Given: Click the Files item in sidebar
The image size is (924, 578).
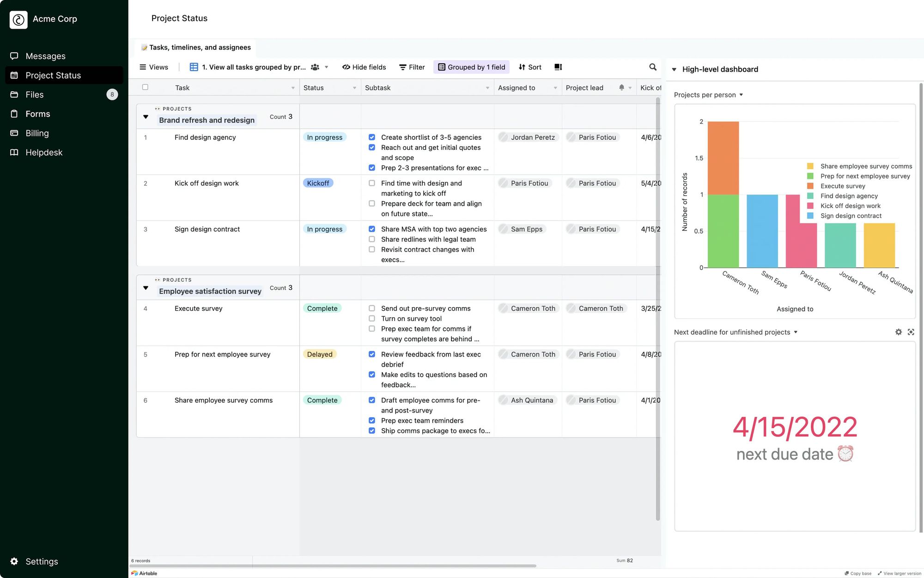Looking at the screenshot, I should (x=35, y=94).
